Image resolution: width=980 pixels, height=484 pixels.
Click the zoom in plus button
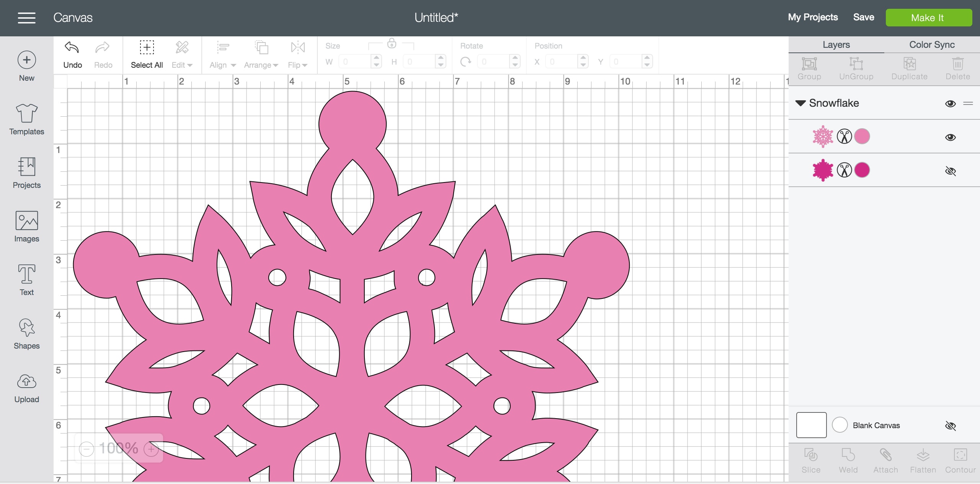click(x=151, y=449)
